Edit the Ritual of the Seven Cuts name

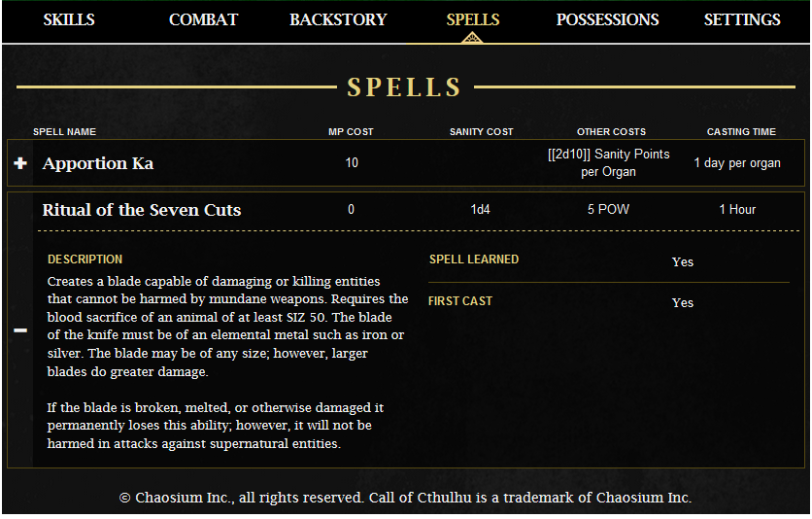(142, 210)
